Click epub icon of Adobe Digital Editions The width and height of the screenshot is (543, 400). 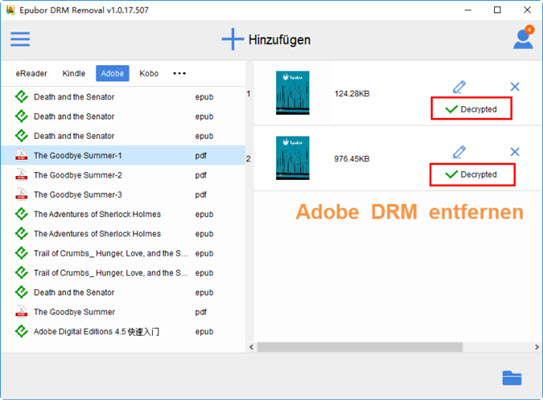[21, 331]
